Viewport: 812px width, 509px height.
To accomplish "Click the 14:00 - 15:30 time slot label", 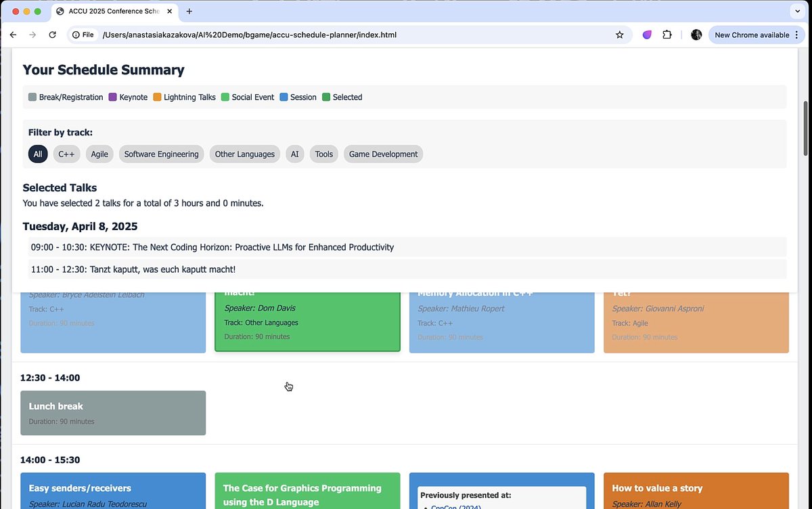I will (x=50, y=460).
